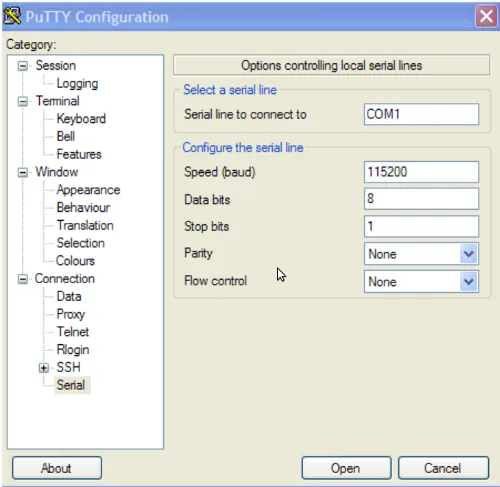
Task: Go to the Appearance settings page
Action: coord(88,190)
